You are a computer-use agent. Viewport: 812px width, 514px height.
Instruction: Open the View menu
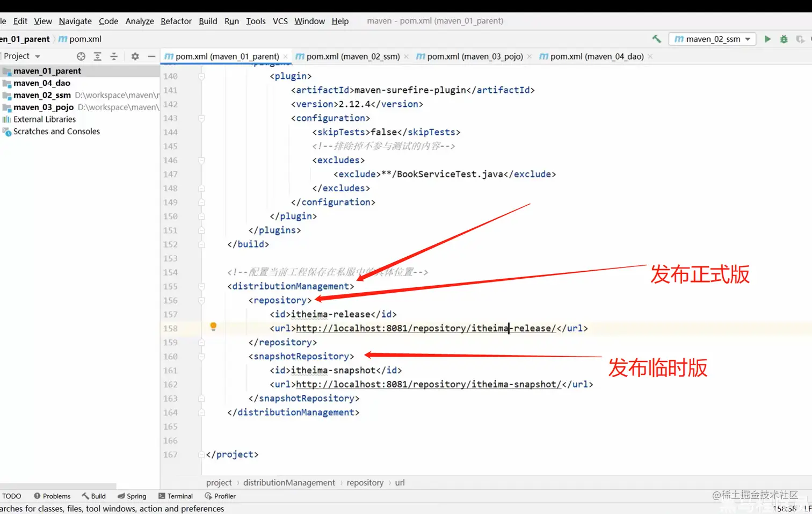[43, 21]
